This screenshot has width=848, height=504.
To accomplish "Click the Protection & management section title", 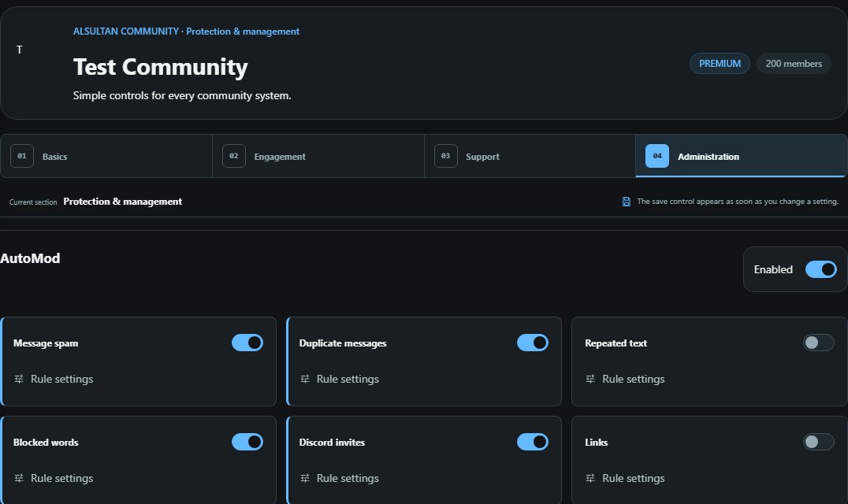I will pyautogui.click(x=123, y=202).
